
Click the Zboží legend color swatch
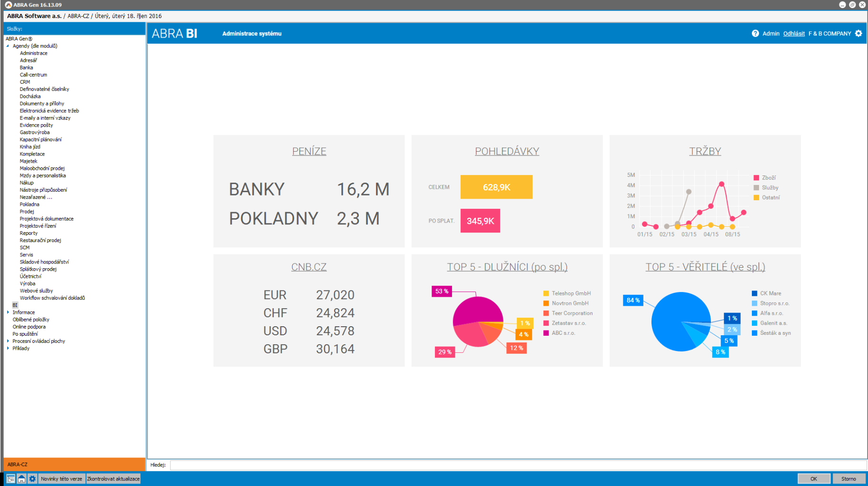point(756,178)
